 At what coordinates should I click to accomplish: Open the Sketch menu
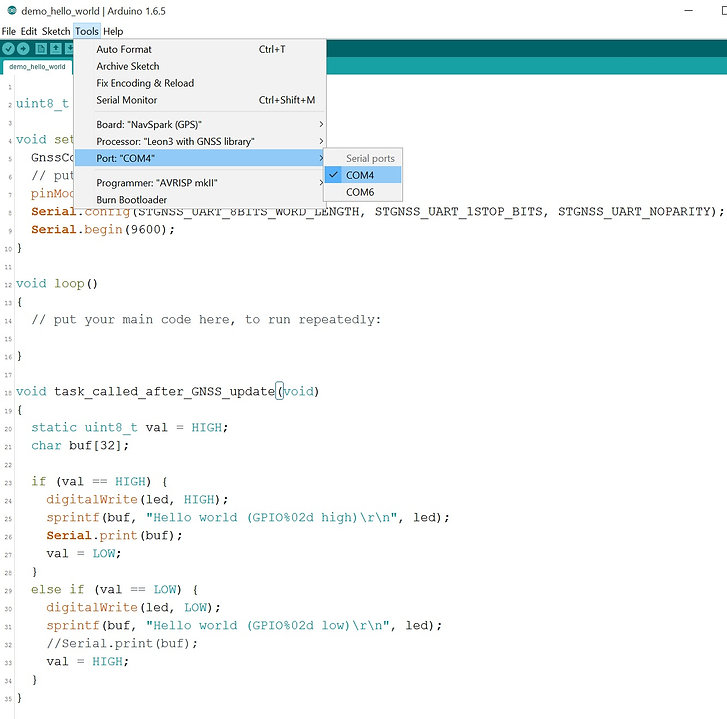(x=56, y=31)
